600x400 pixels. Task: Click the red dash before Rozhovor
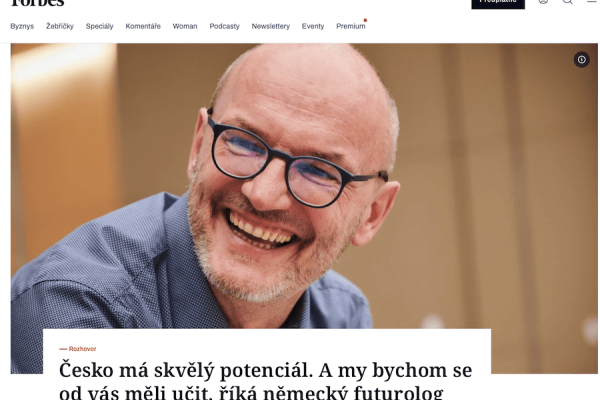point(63,349)
